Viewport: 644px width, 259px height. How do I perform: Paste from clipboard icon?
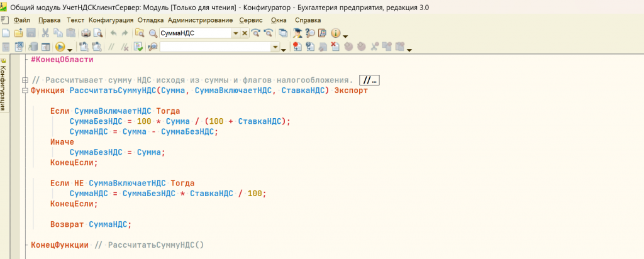(70, 33)
